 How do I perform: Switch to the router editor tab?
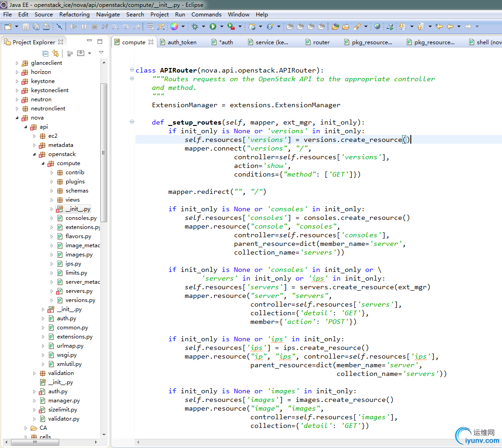pos(321,42)
